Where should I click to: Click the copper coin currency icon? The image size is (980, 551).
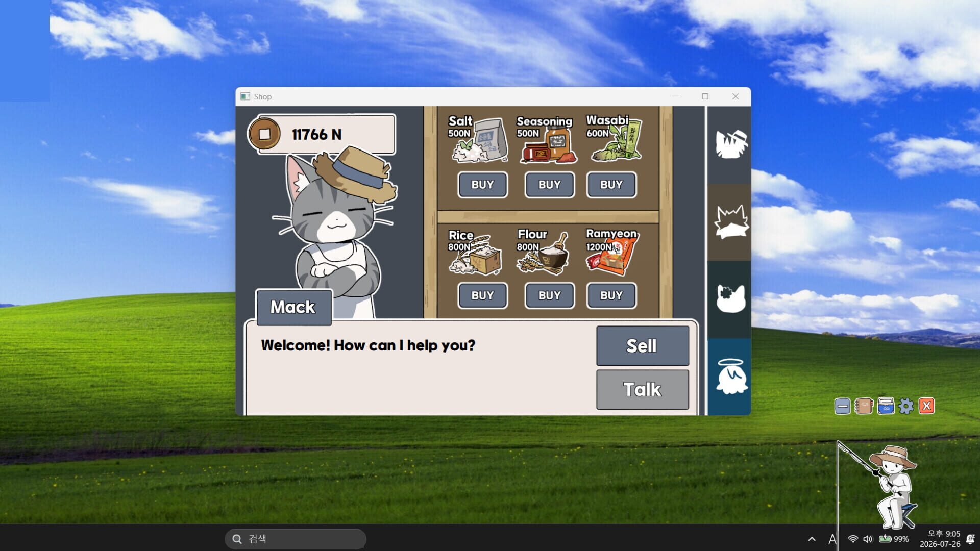tap(264, 134)
